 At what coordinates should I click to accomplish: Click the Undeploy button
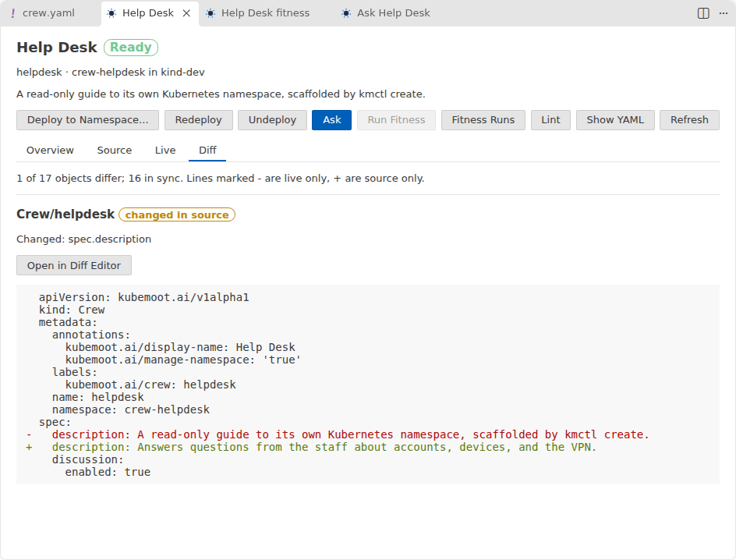pyautogui.click(x=272, y=120)
